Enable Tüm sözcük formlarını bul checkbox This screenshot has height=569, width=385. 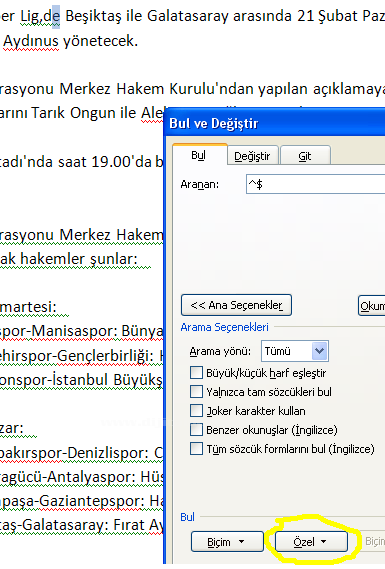point(196,449)
